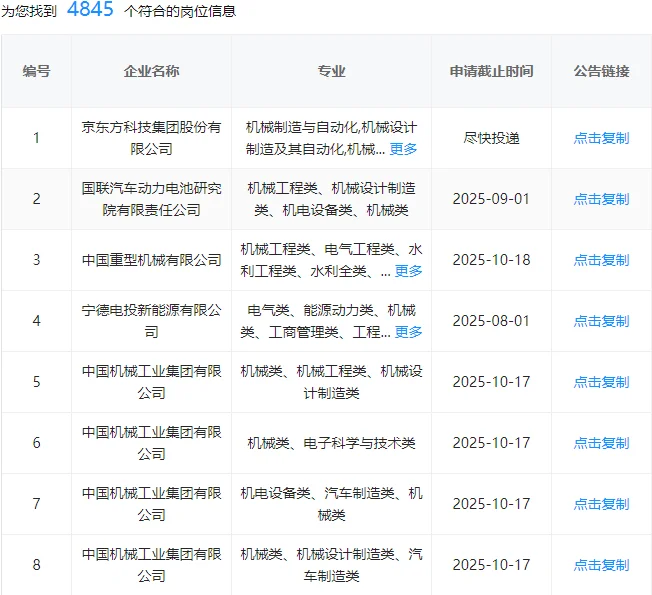This screenshot has width=652, height=595.
Task: Select row 5 majors 机械类、机械工程类、机械设计制造类
Action: [331, 382]
